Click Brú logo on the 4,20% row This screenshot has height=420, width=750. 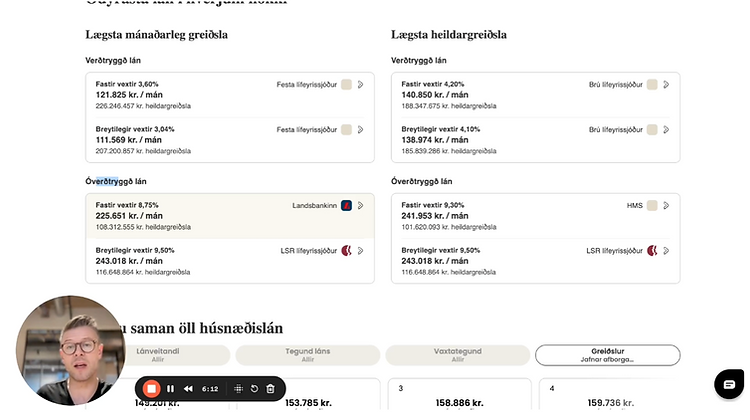tap(652, 85)
